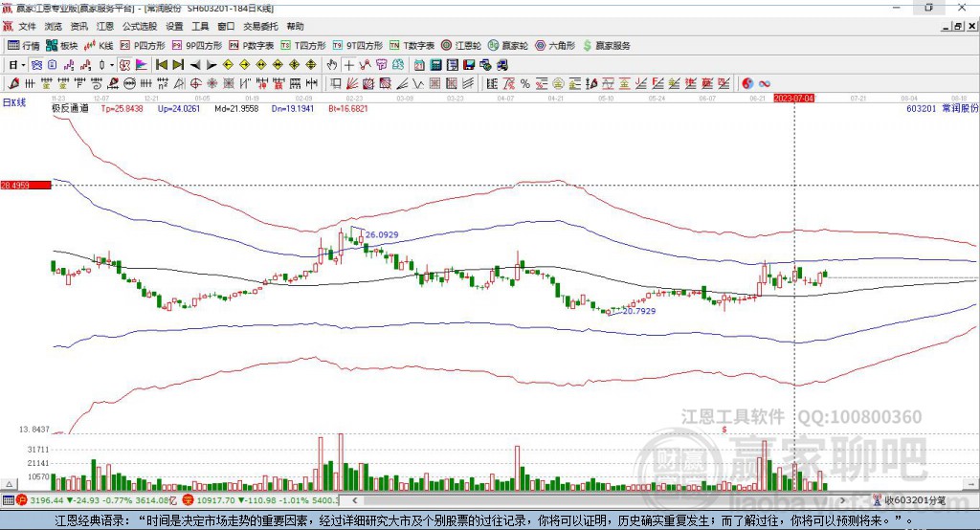Click the yin-yang icon in drawing toolbar
The width and height of the screenshot is (980, 530).
(x=747, y=83)
